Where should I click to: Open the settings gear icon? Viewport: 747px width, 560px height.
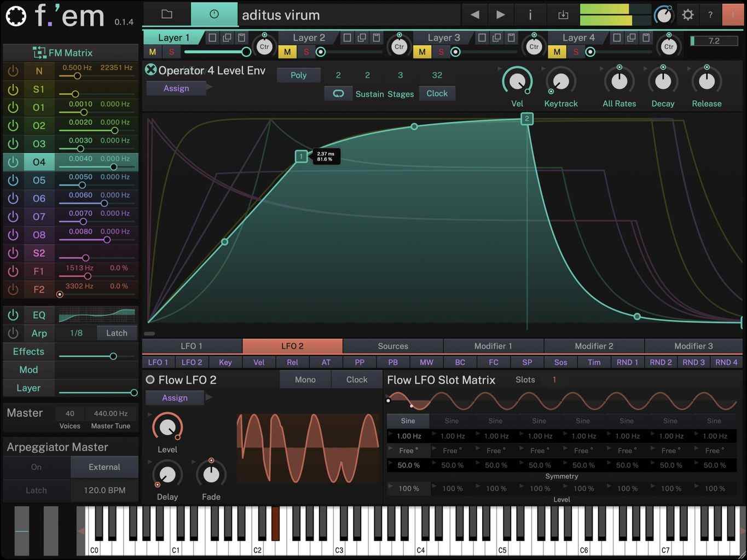(687, 15)
